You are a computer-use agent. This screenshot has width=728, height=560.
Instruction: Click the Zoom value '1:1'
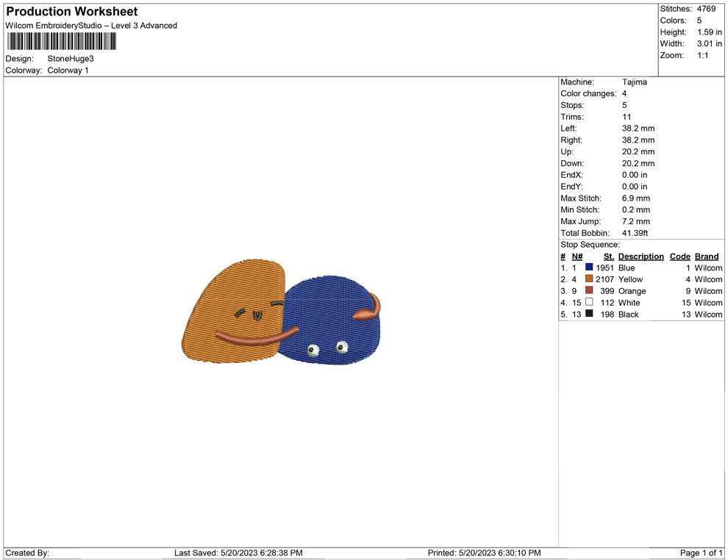702,55
